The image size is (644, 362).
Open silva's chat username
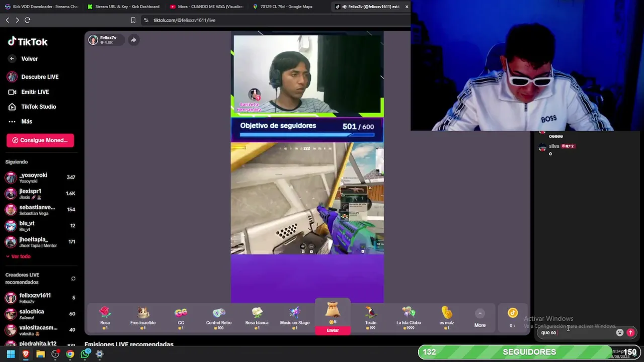tap(554, 146)
